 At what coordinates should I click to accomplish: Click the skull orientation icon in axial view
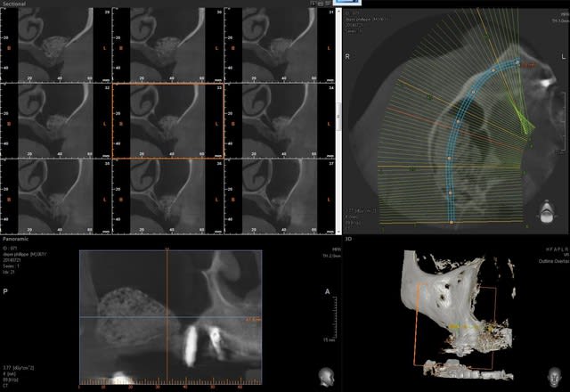[x=547, y=211]
